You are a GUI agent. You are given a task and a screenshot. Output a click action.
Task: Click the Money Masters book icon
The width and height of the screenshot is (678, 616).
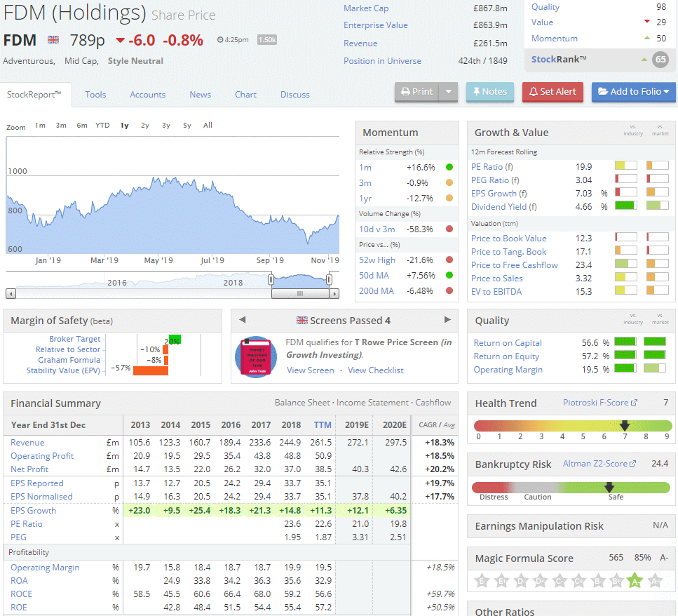[x=257, y=357]
